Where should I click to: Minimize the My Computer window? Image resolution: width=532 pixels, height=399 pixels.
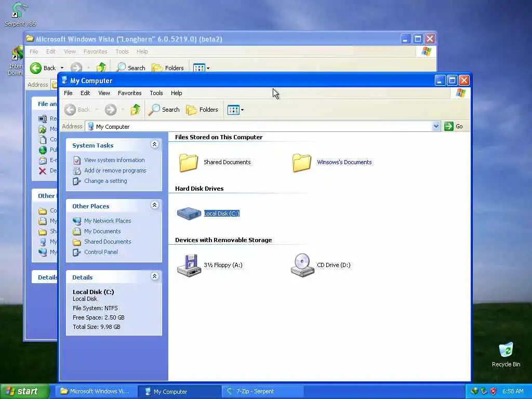[440, 81]
